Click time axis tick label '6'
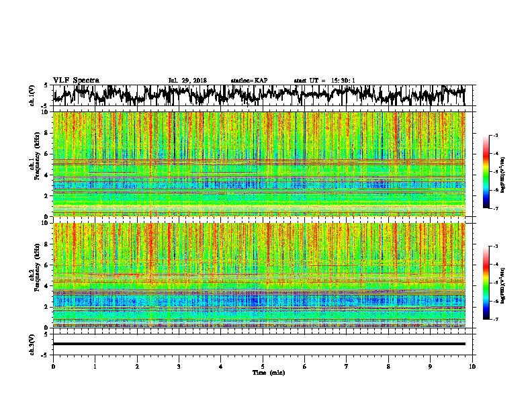This screenshot has width=532, height=411. coord(305,366)
